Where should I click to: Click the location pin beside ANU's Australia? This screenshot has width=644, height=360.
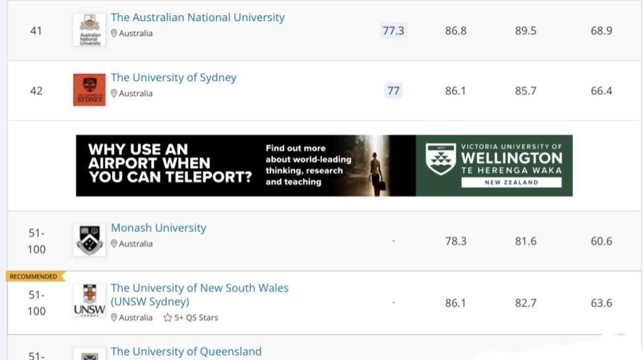pos(113,33)
